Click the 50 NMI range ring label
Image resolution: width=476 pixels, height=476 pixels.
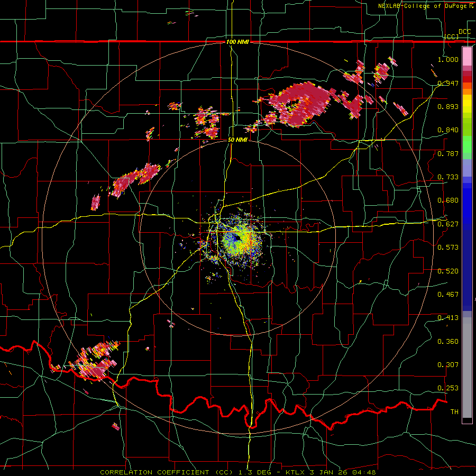[237, 140]
